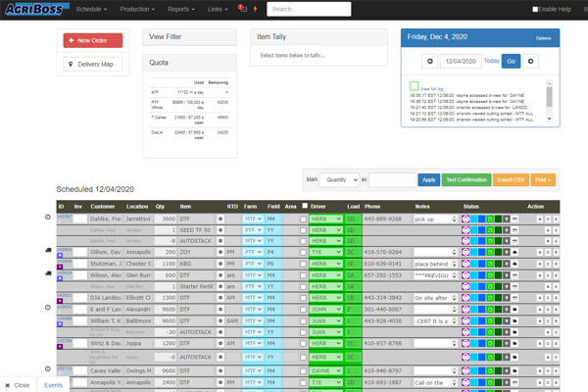The width and height of the screenshot is (588, 392).
Task: Open Farm dropdown in Stutzman KBG row
Action: [x=253, y=264]
